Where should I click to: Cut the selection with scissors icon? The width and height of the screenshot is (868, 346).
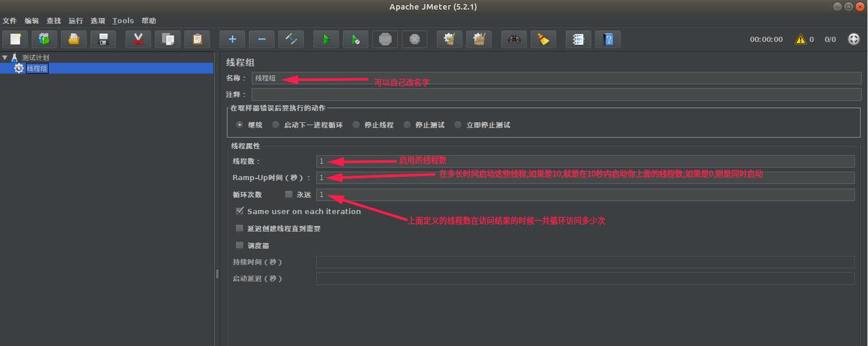pos(138,39)
